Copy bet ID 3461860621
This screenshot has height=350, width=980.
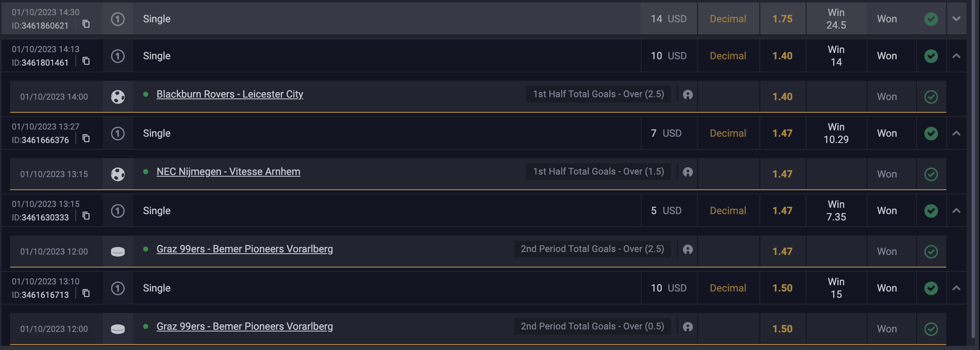click(86, 24)
